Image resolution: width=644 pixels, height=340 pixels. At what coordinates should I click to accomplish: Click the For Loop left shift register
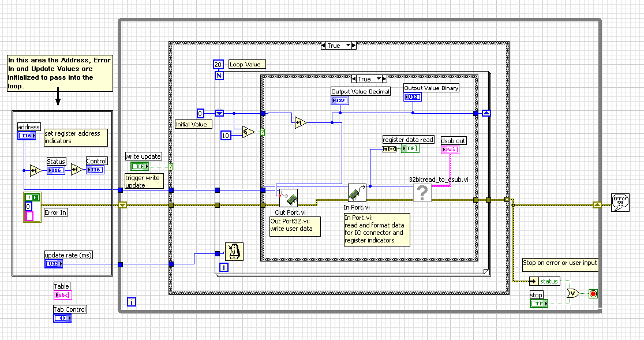click(219, 113)
